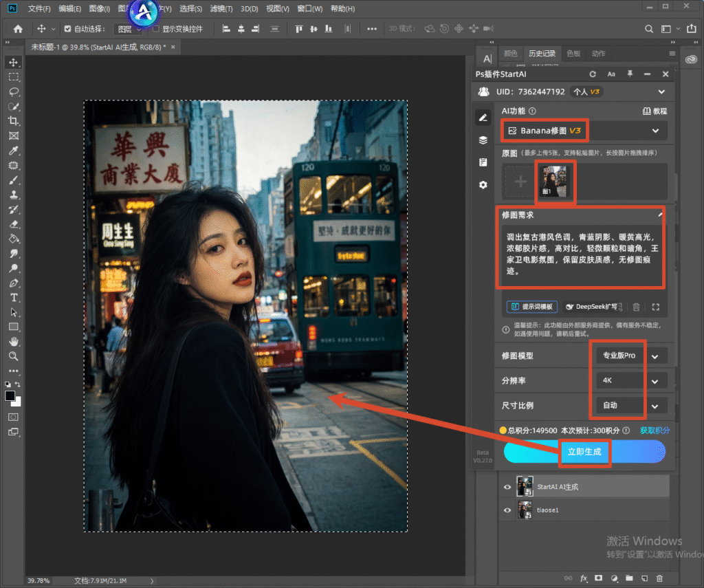Open the 窗口(W) menu

coord(310,8)
